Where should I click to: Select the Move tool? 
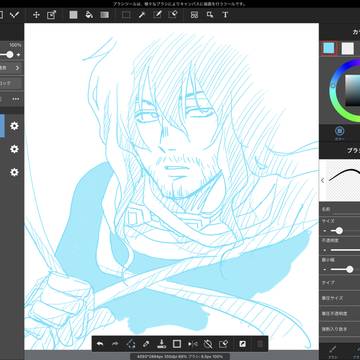click(x=36, y=15)
